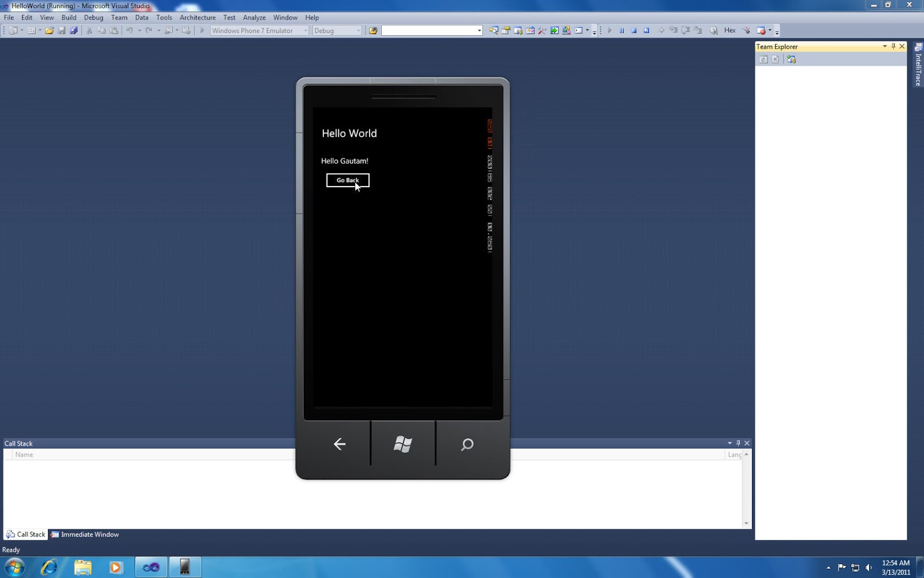The height and width of the screenshot is (578, 924).
Task: Click the Find combo box input field
Action: point(429,31)
